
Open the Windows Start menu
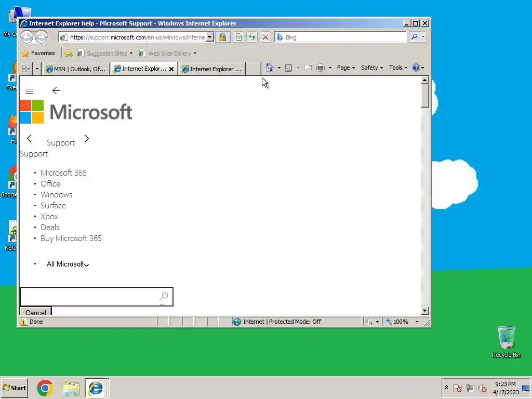tap(14, 388)
